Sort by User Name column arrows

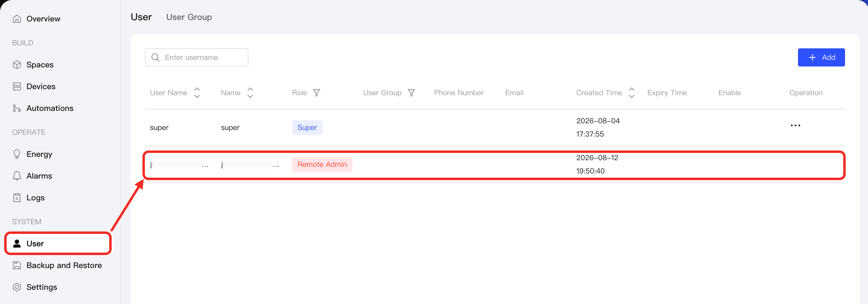point(197,93)
